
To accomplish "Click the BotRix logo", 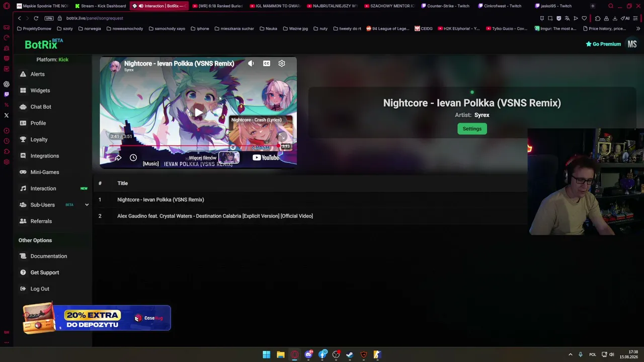I will pyautogui.click(x=44, y=44).
